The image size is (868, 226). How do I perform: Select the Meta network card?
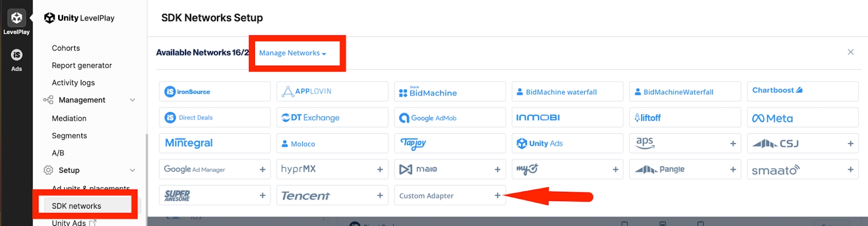pos(803,117)
